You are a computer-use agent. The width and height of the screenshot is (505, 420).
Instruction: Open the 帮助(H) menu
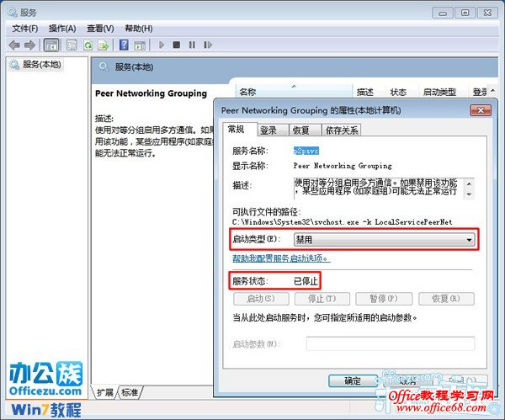tap(139, 29)
